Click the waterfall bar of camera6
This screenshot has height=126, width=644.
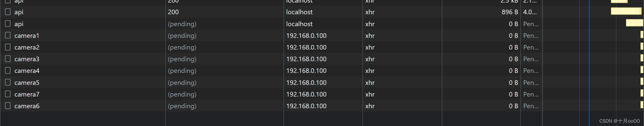[x=642, y=105]
